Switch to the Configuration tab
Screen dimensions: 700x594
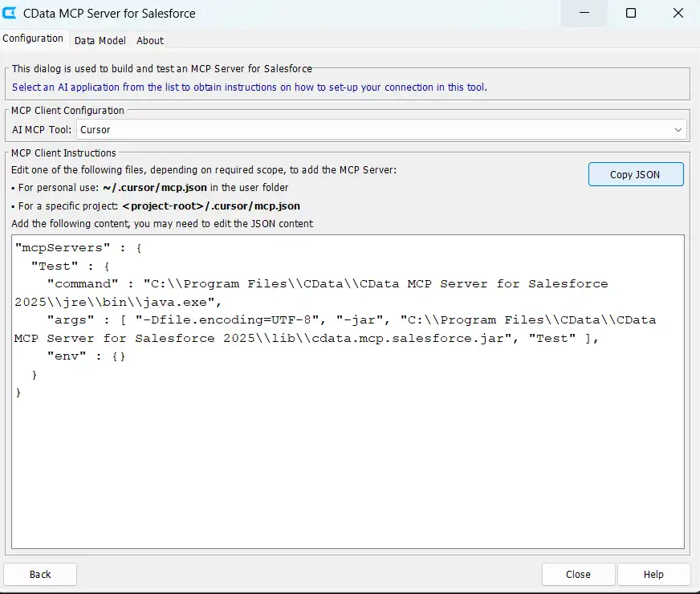click(33, 39)
